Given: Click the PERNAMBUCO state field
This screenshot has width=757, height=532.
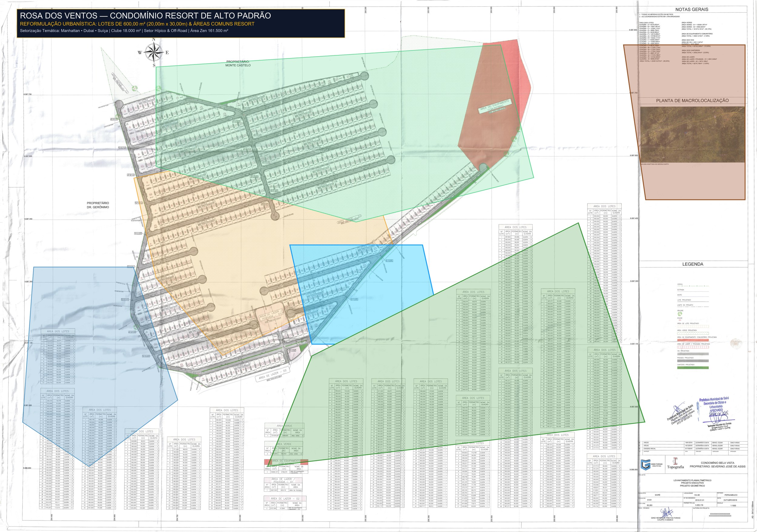Looking at the screenshot, I should (731, 495).
